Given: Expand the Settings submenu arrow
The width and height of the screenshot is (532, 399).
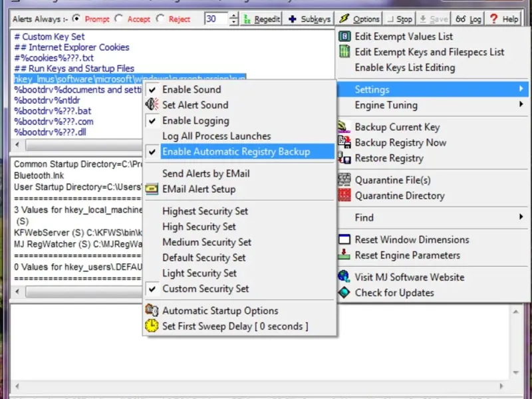Looking at the screenshot, I should (x=521, y=89).
